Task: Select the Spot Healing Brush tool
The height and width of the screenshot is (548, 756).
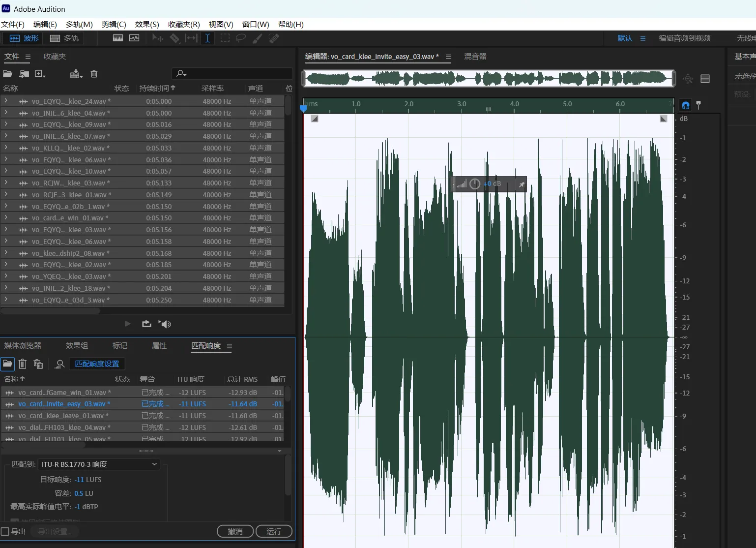Action: [274, 38]
